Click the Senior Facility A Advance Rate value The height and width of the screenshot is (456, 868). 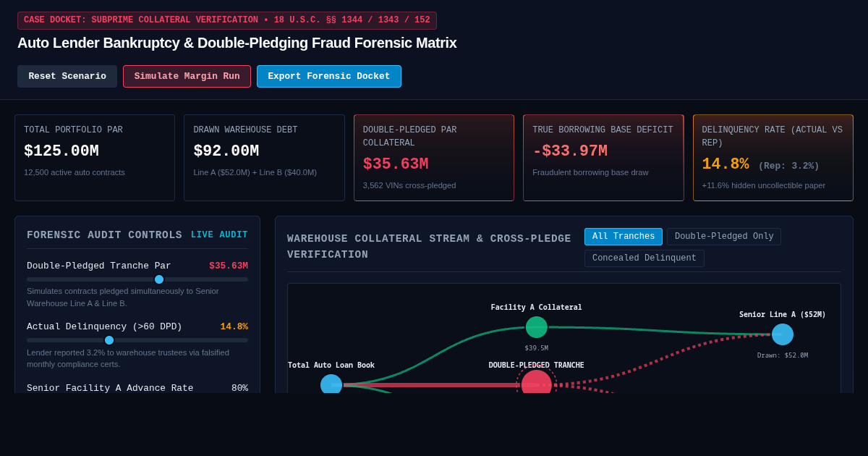click(x=239, y=388)
